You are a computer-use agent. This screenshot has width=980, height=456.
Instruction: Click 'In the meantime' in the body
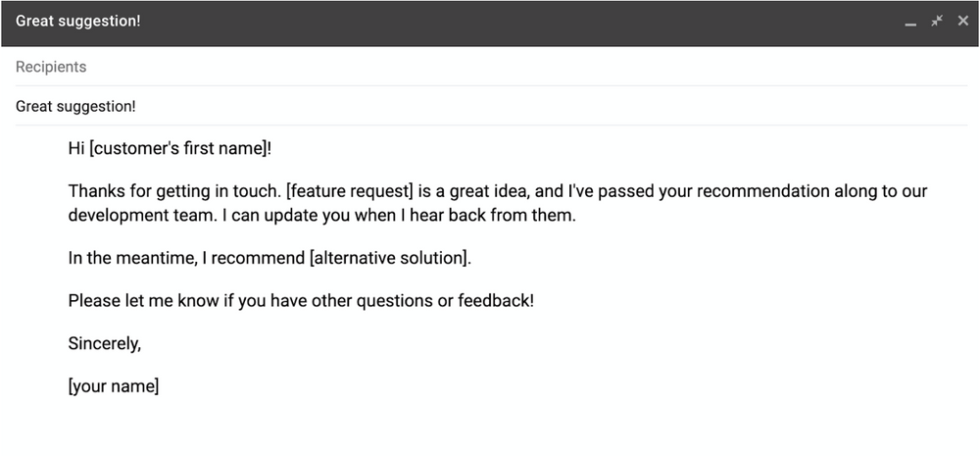[x=132, y=258]
